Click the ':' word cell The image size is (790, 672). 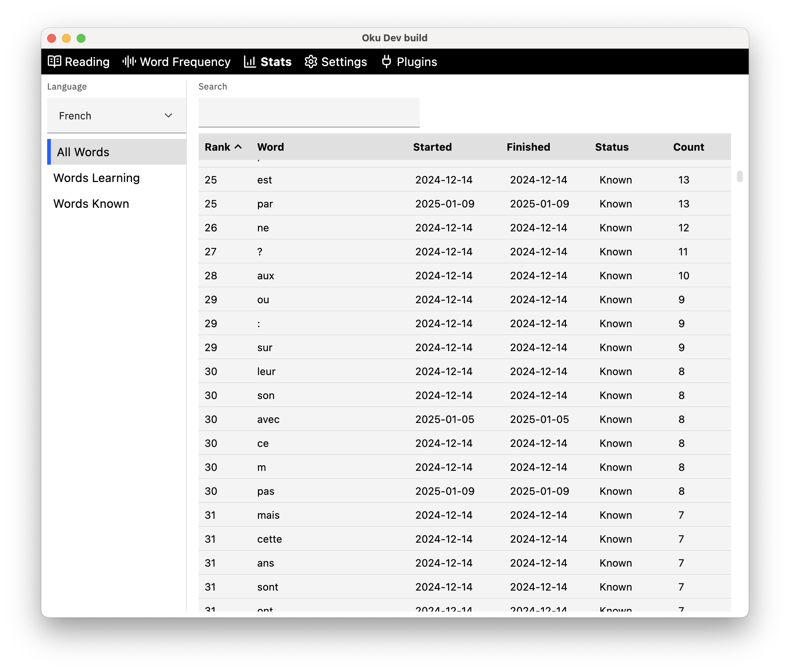pos(259,324)
